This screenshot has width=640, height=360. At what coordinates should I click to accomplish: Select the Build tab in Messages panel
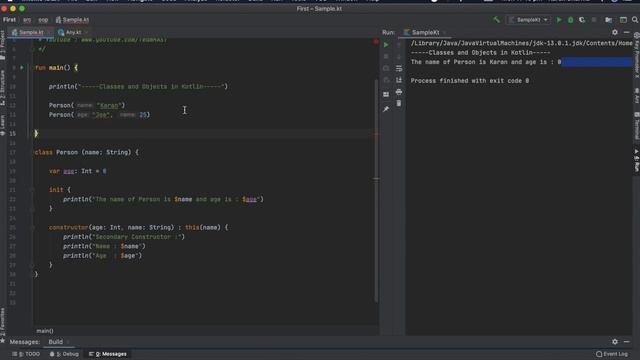(56, 342)
